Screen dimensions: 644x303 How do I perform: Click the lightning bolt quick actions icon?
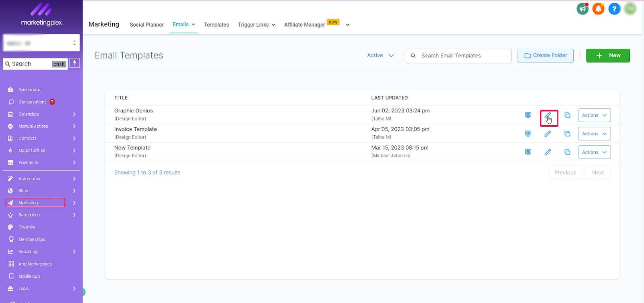(74, 63)
